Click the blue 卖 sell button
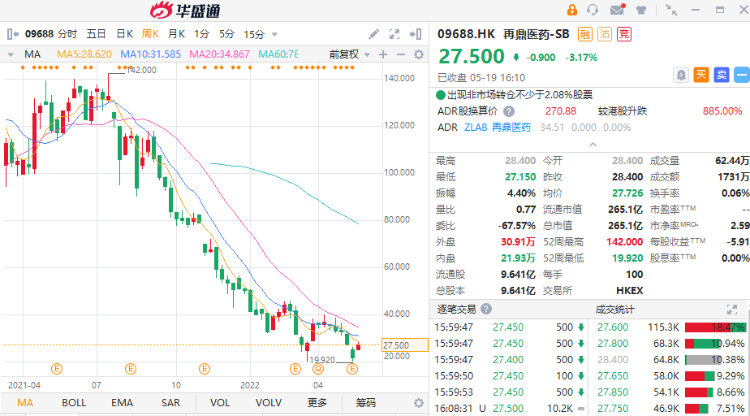Viewport: 750px width, 416px height. pyautogui.click(x=721, y=75)
